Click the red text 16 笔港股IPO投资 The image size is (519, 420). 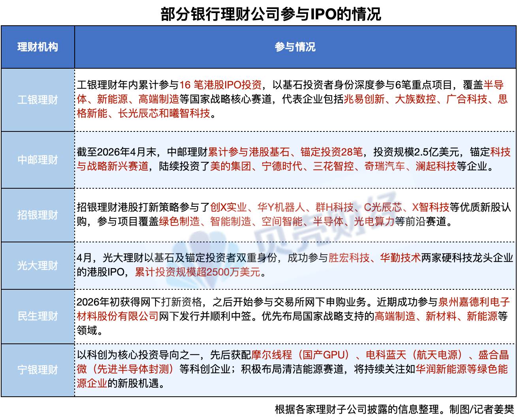click(x=221, y=85)
